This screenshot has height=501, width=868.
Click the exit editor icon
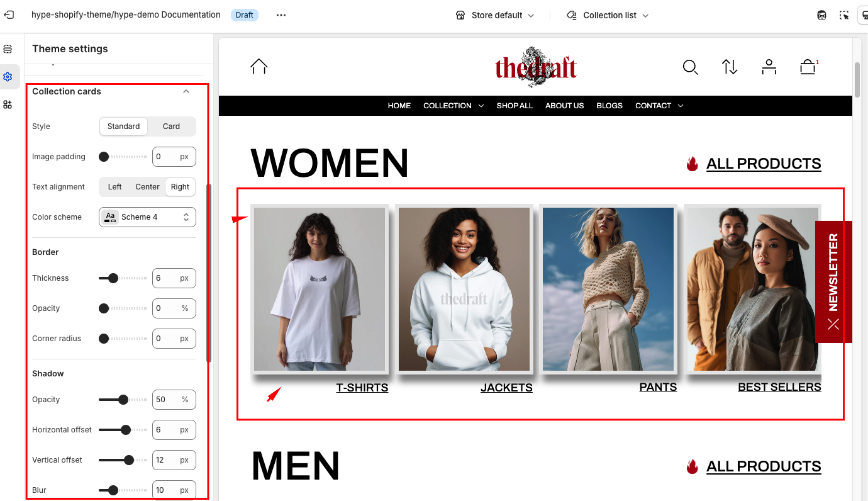9,15
